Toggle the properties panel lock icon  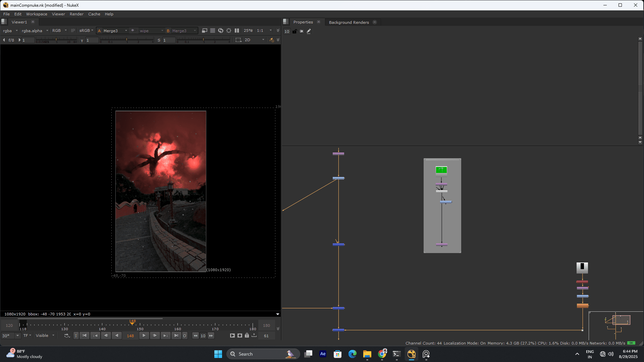pyautogui.click(x=294, y=31)
